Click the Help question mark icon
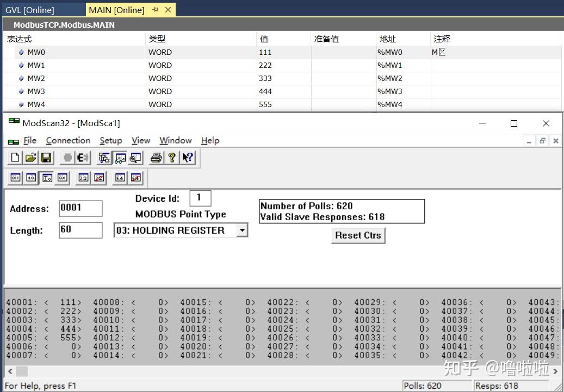This screenshot has height=392, width=564. 172,158
